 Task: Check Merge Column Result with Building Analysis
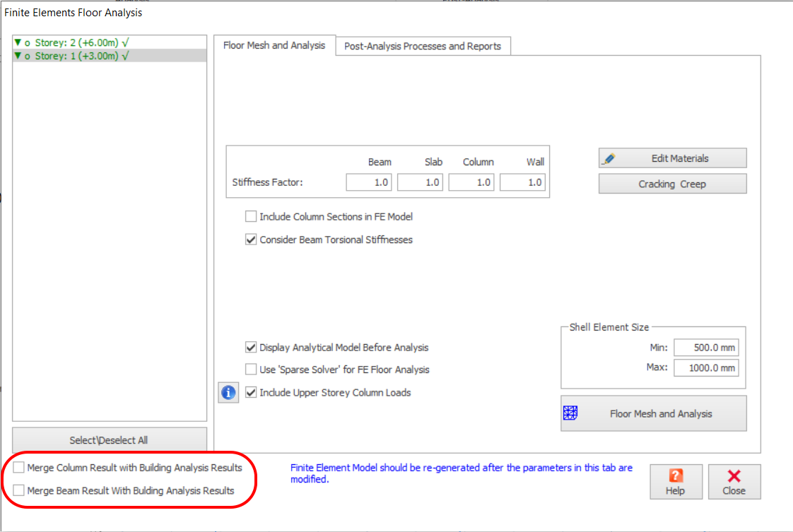click(x=19, y=468)
